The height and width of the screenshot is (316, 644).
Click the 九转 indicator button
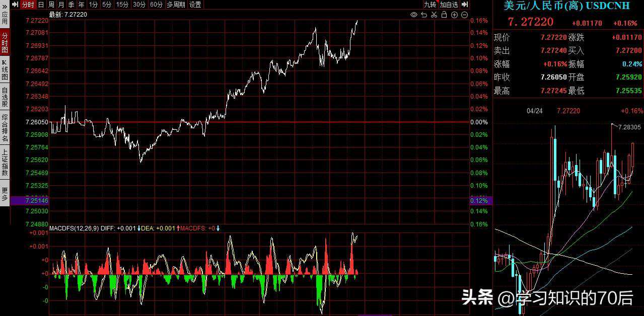[430, 5]
